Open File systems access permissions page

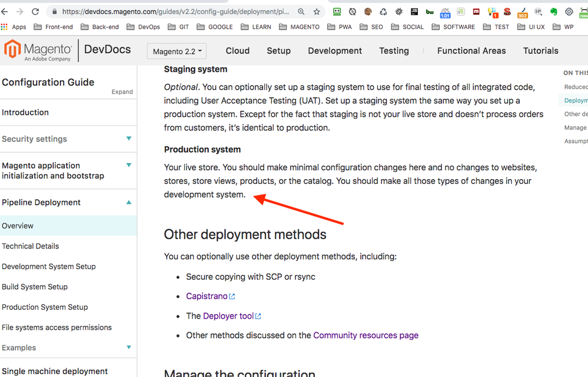(57, 327)
